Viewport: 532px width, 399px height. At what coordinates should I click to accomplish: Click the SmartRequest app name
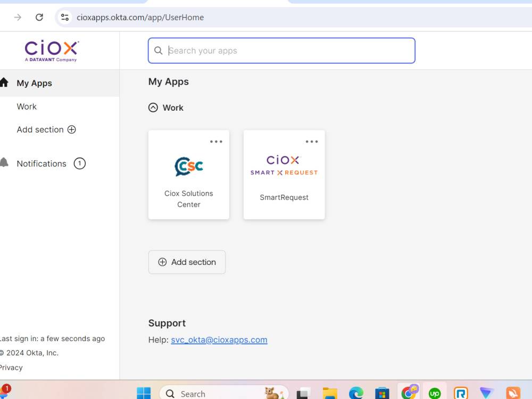[x=284, y=197]
